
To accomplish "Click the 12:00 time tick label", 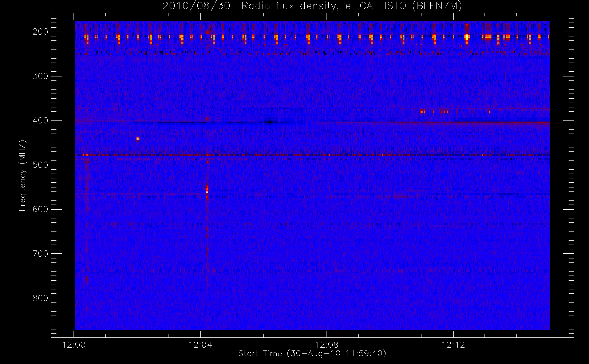I will (x=74, y=345).
